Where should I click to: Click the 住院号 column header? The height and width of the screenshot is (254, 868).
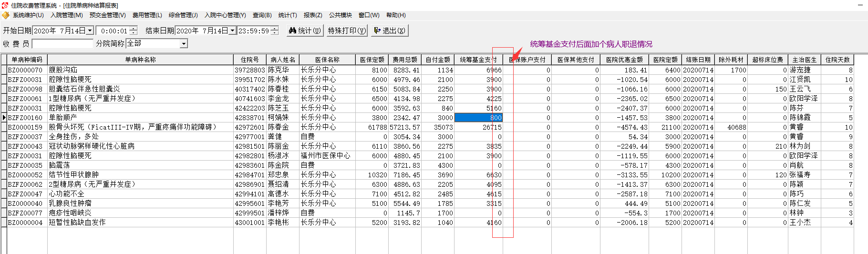click(x=250, y=60)
